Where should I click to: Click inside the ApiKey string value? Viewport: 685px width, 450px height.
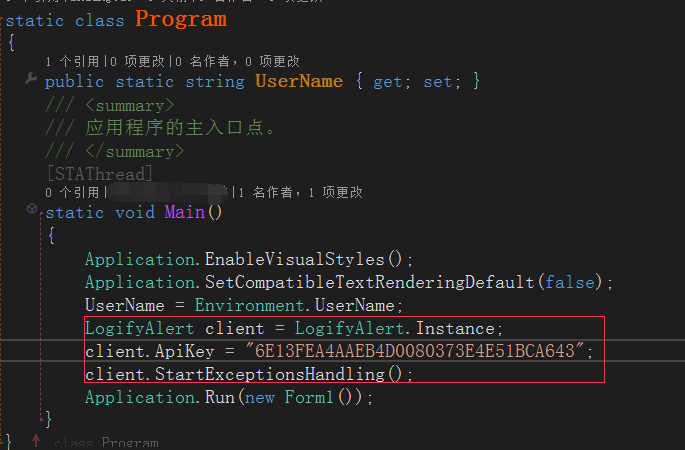click(x=420, y=352)
